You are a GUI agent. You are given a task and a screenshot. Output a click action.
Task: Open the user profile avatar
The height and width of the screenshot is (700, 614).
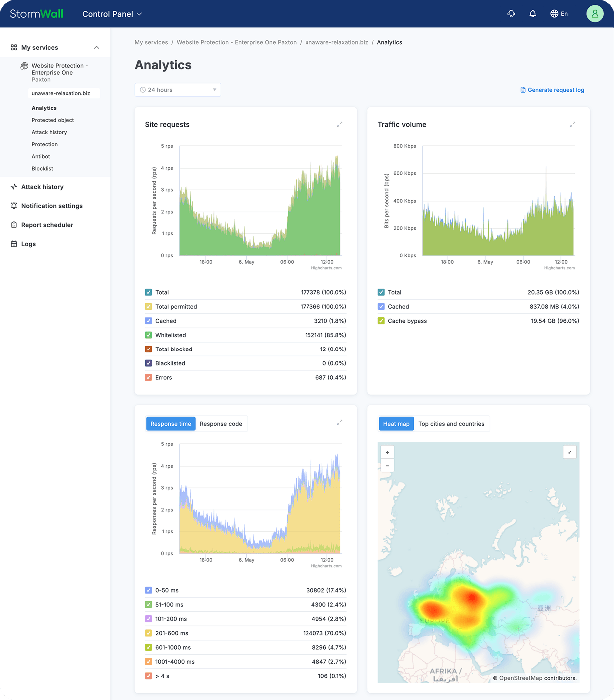pyautogui.click(x=595, y=14)
